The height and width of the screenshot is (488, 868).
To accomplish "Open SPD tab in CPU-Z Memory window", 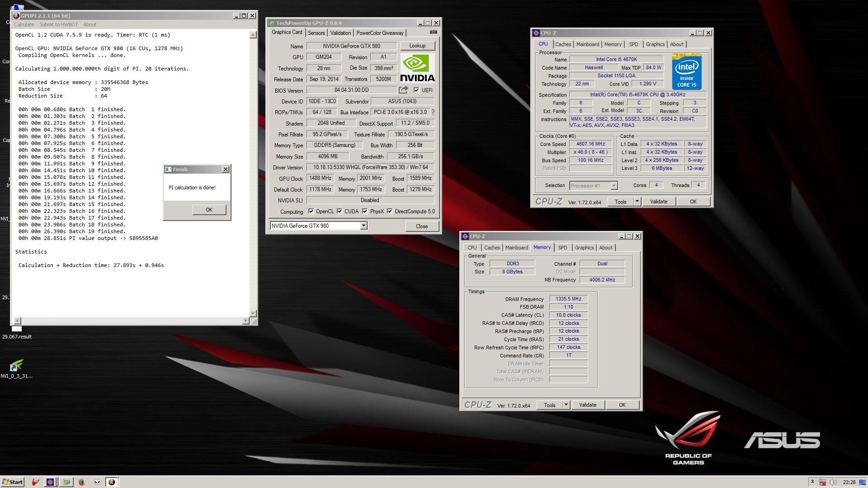I will (562, 248).
